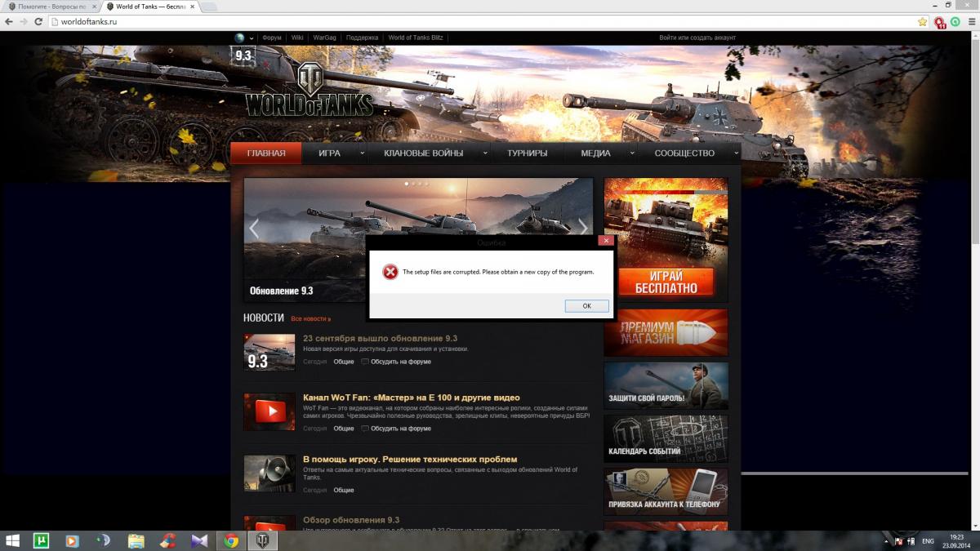Viewport: 980px width, 551px height.
Task: Click the red ad-blocker extension icon
Action: point(941,22)
